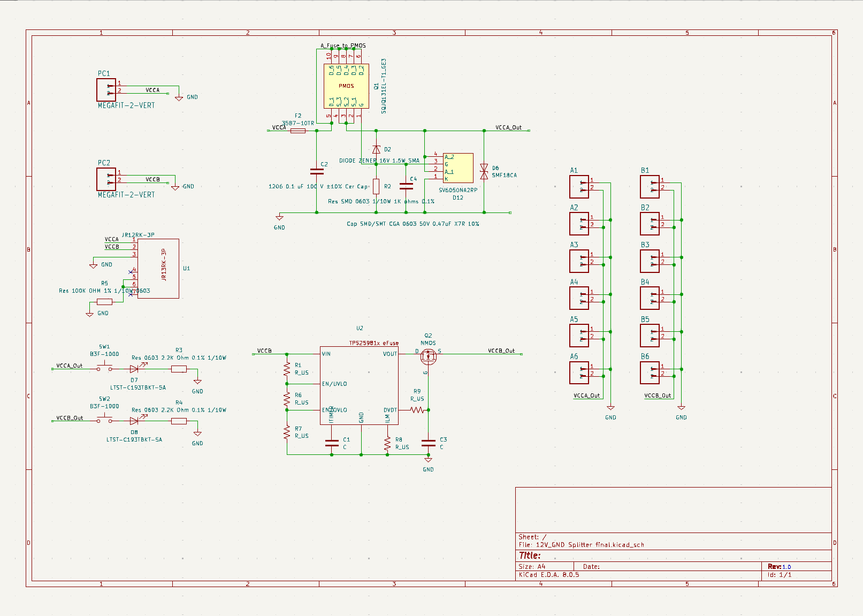This screenshot has width=863, height=616.
Task: Click capacitor C3 symbol
Action: [x=428, y=443]
